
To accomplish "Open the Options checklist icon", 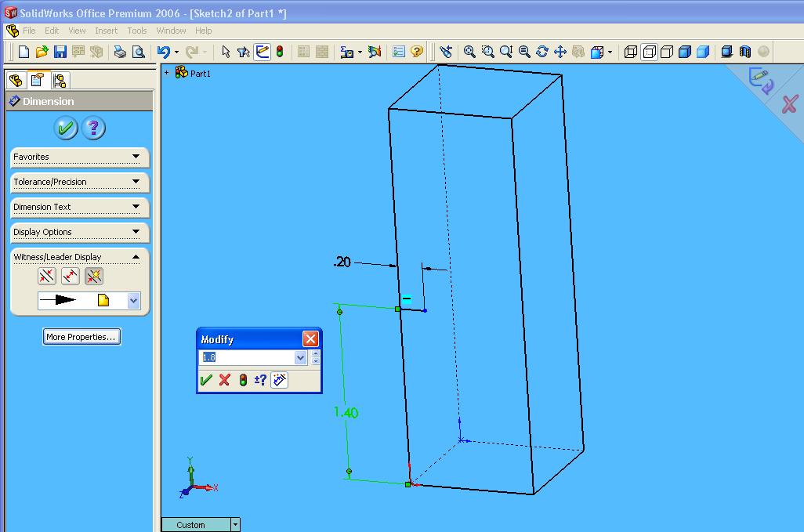I will tap(398, 52).
